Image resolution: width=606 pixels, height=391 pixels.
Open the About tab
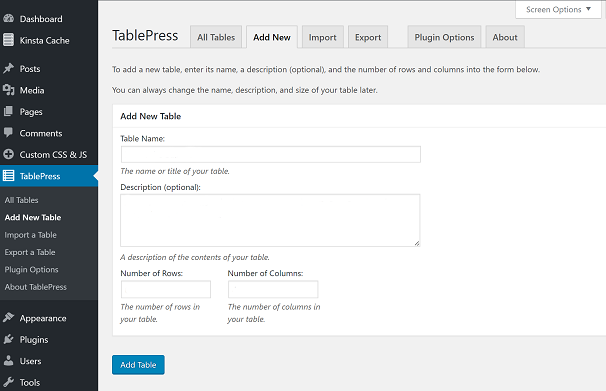[x=505, y=37]
